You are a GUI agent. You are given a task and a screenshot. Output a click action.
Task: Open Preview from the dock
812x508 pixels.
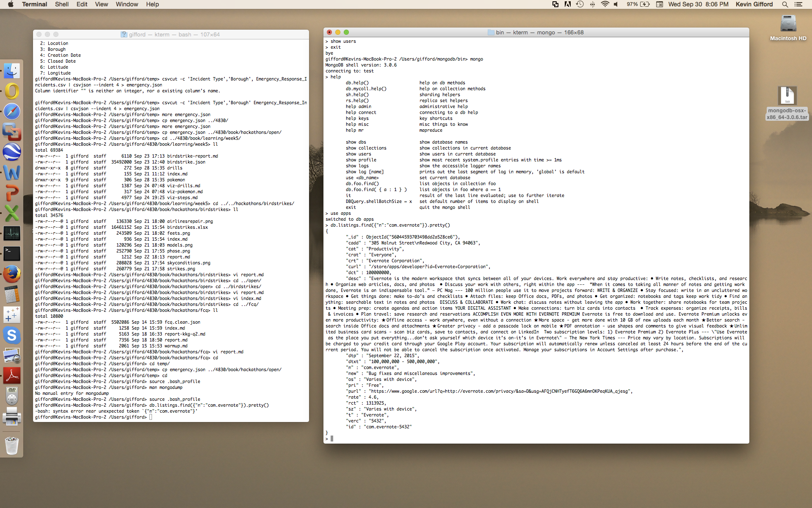coord(12,356)
